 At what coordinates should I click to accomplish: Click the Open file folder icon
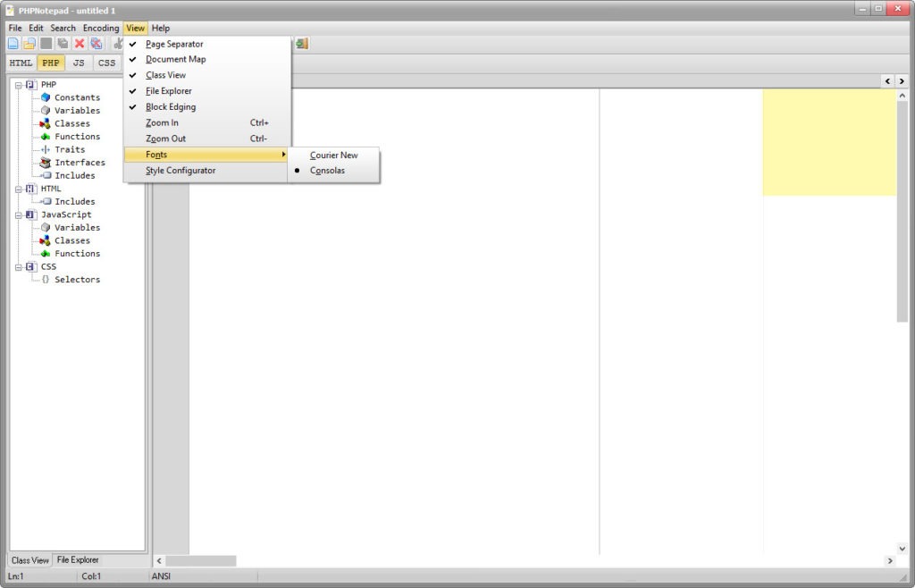(x=29, y=44)
